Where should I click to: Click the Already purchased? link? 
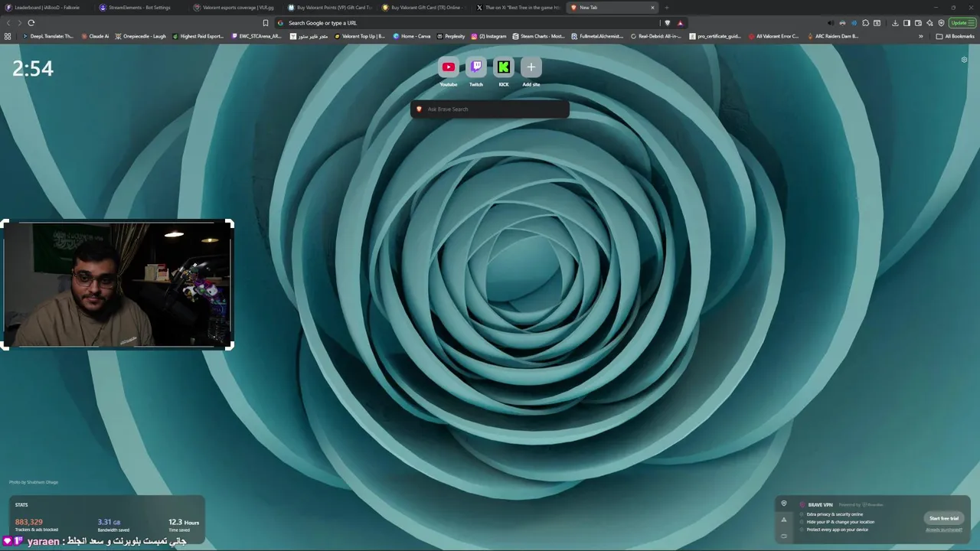(x=944, y=530)
